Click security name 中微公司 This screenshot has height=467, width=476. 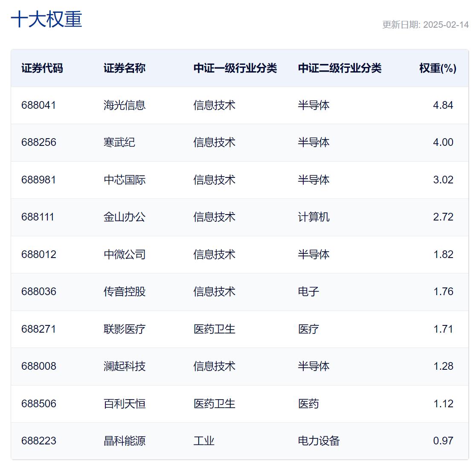(125, 255)
